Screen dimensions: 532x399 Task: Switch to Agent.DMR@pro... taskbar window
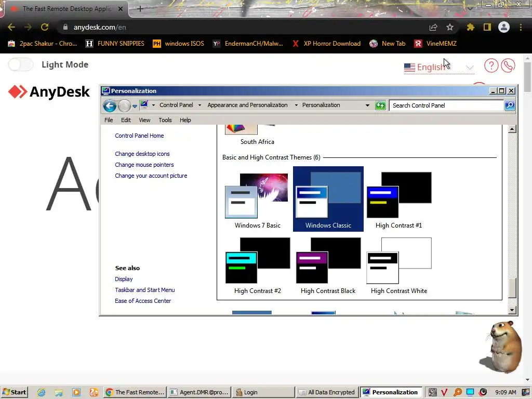199,392
